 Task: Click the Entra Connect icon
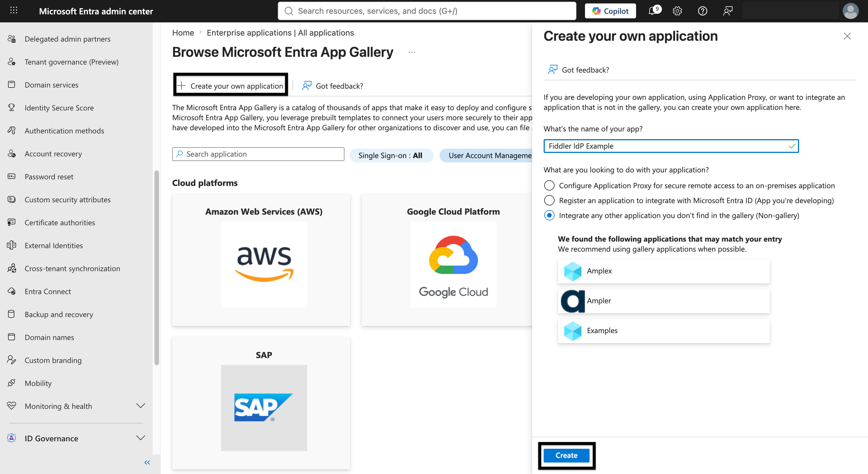tap(12, 291)
